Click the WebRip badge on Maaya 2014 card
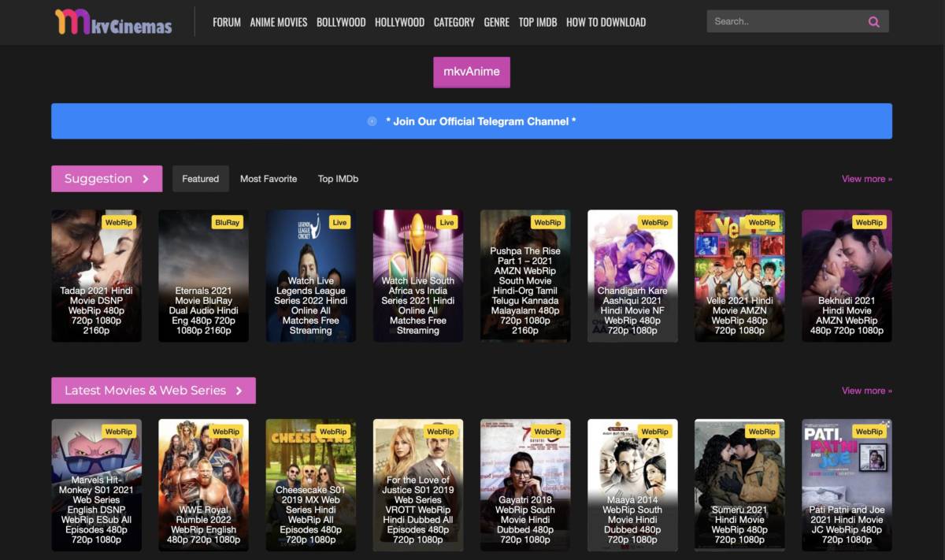Viewport: 945px width, 560px height. point(654,432)
